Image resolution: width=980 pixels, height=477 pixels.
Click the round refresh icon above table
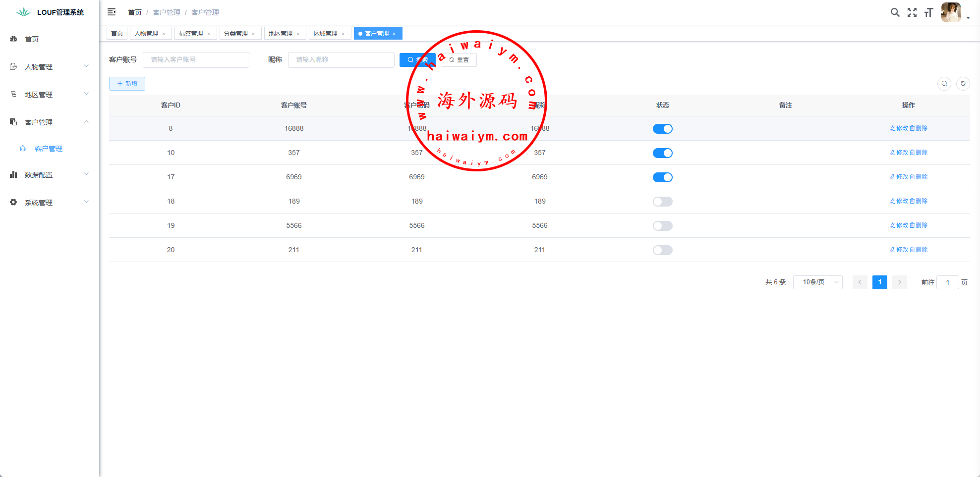[x=963, y=84]
